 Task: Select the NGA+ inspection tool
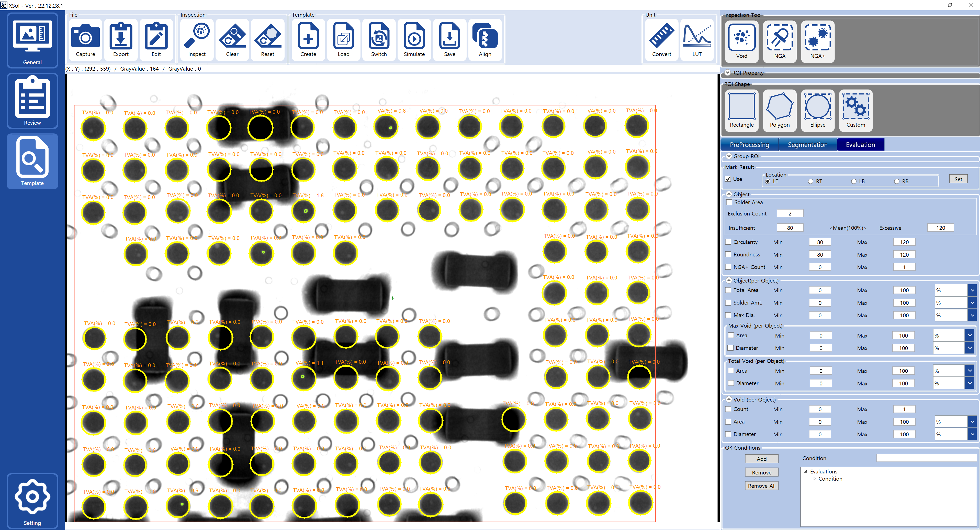coord(817,38)
